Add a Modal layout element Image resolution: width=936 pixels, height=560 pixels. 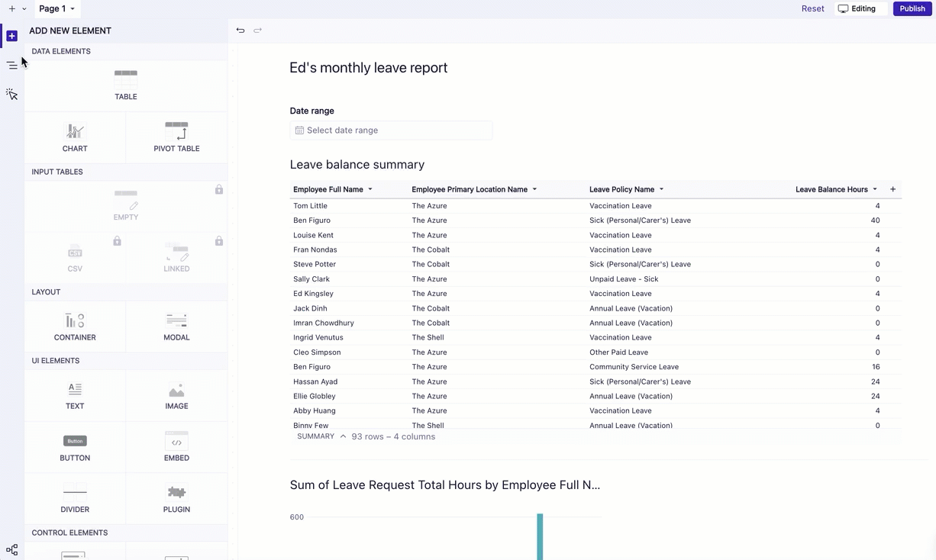[176, 327]
